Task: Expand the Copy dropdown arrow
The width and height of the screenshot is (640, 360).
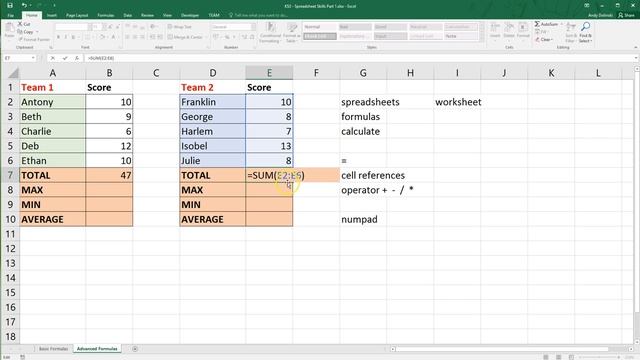Action: coord(37,32)
